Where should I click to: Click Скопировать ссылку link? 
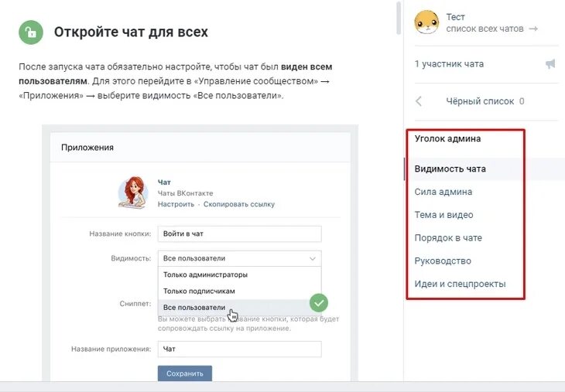(239, 204)
